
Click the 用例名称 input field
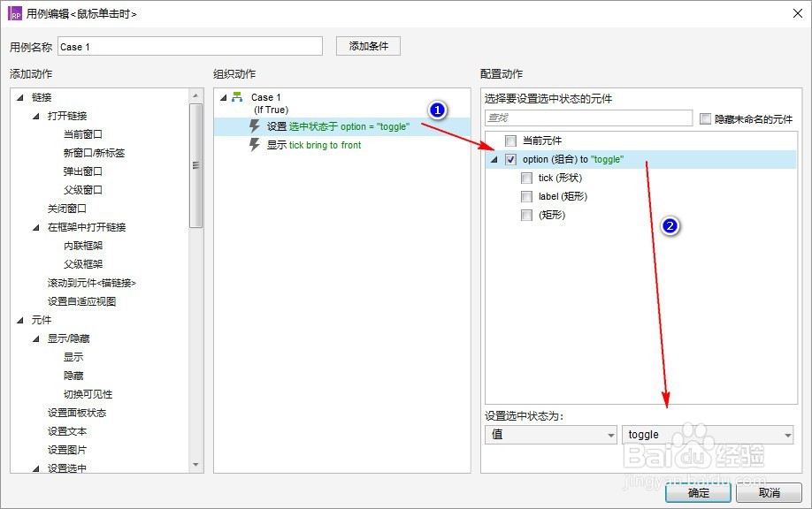pos(190,46)
